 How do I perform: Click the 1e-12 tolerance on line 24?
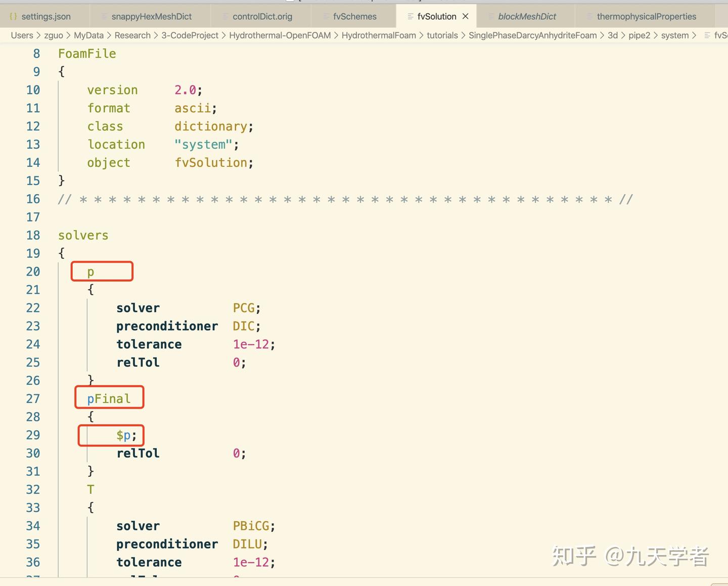(251, 344)
